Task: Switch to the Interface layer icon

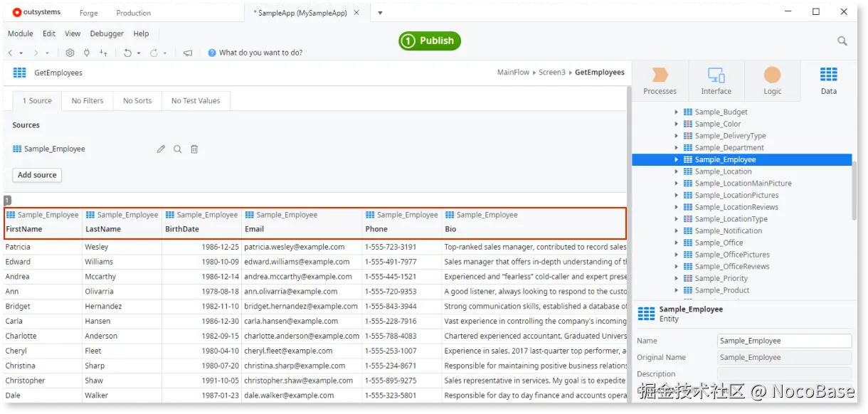Action: coord(716,80)
